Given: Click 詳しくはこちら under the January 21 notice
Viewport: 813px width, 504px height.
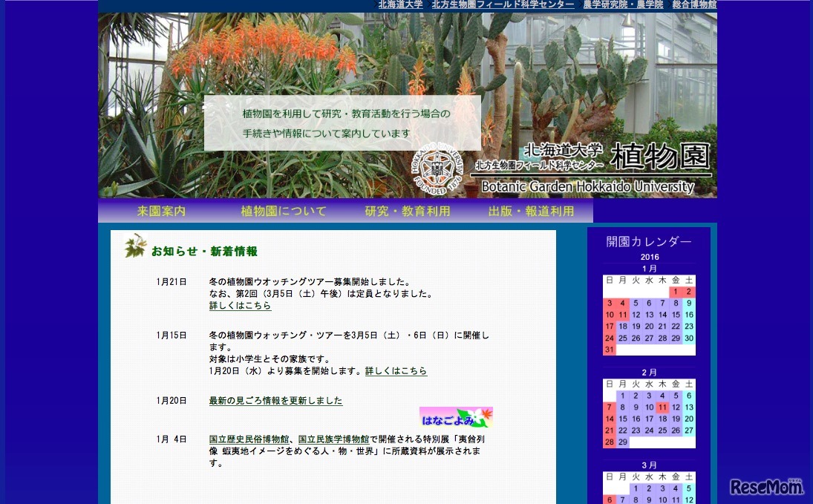Looking at the screenshot, I should (240, 305).
